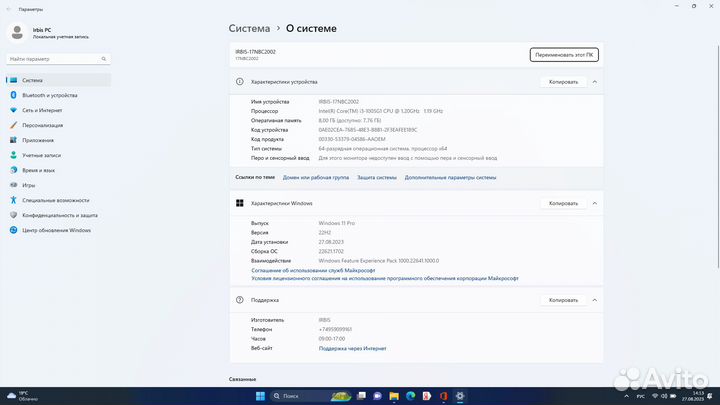
Task: Click product code 00330-53379-04586-AAOEM
Action: [352, 139]
